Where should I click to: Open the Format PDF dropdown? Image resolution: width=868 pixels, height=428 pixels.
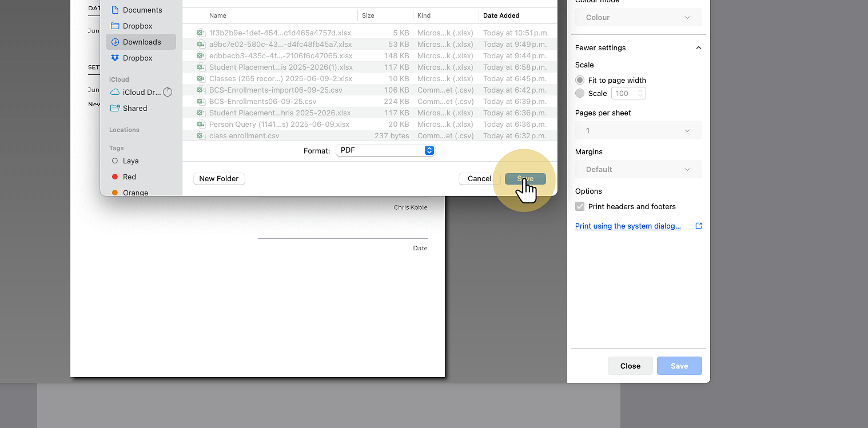click(x=385, y=150)
